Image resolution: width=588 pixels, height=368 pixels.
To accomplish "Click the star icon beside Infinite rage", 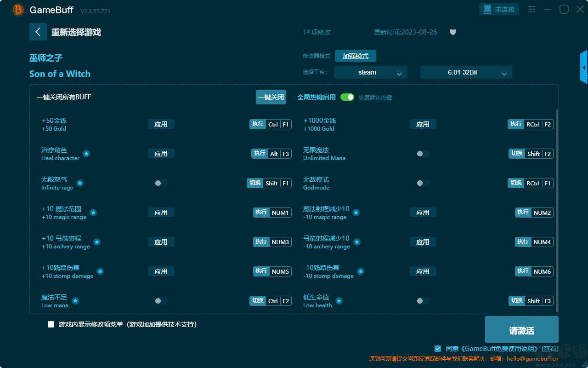I will pos(80,183).
